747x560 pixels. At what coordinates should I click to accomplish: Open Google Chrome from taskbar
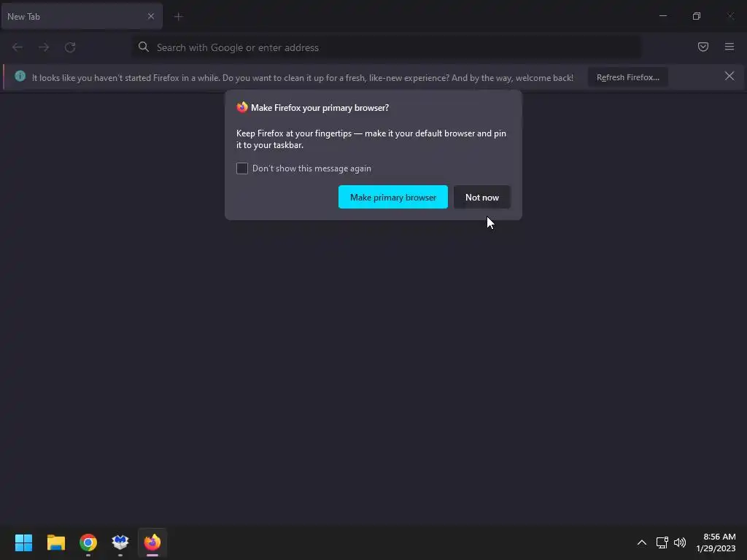pyautogui.click(x=88, y=542)
